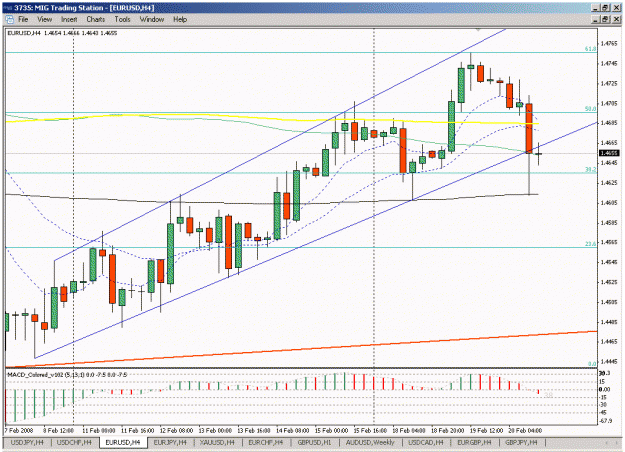Open the Help menu

180,19
